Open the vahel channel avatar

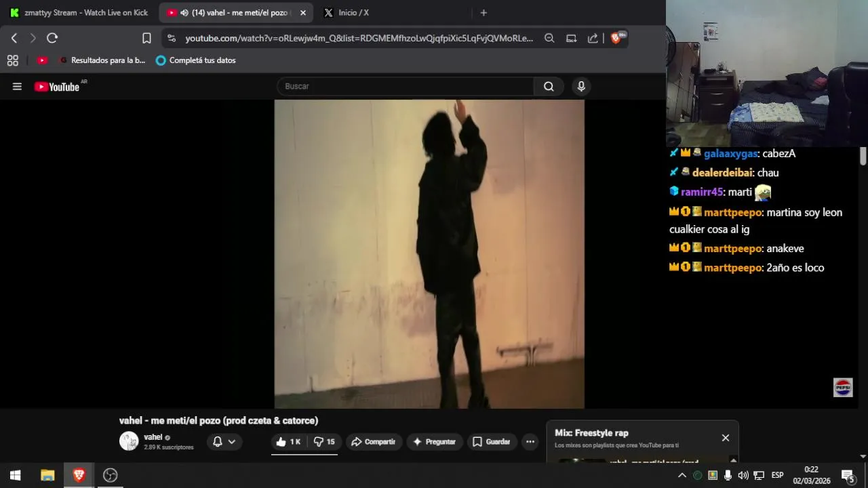[129, 441]
